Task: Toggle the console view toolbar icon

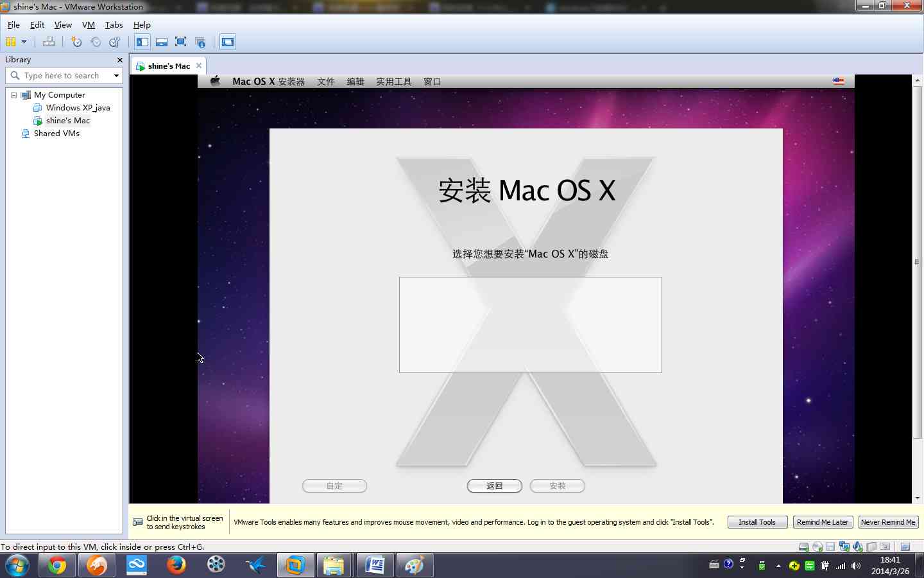Action: click(228, 42)
